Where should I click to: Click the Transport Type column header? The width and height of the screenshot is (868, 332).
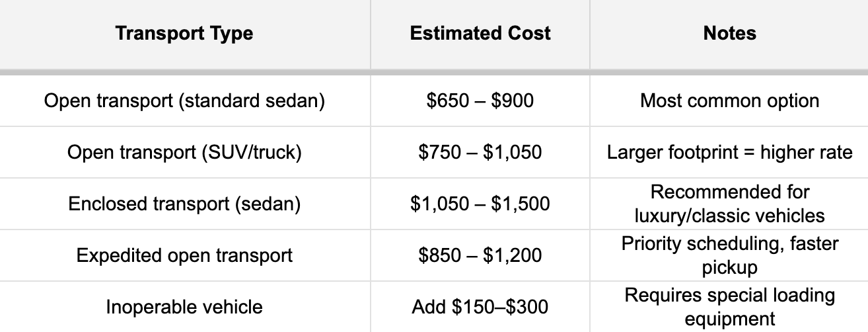184,34
